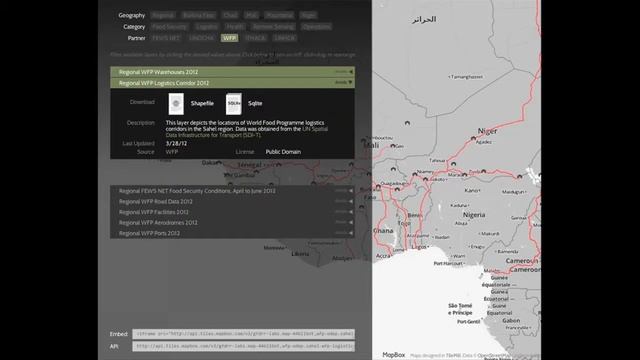The height and width of the screenshot is (360, 640).
Task: Click the warehouse marker near Gao
Action: pyautogui.click(x=393, y=145)
